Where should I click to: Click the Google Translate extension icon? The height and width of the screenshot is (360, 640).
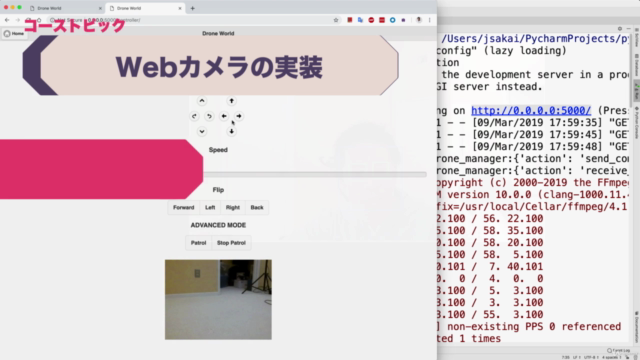(x=360, y=20)
